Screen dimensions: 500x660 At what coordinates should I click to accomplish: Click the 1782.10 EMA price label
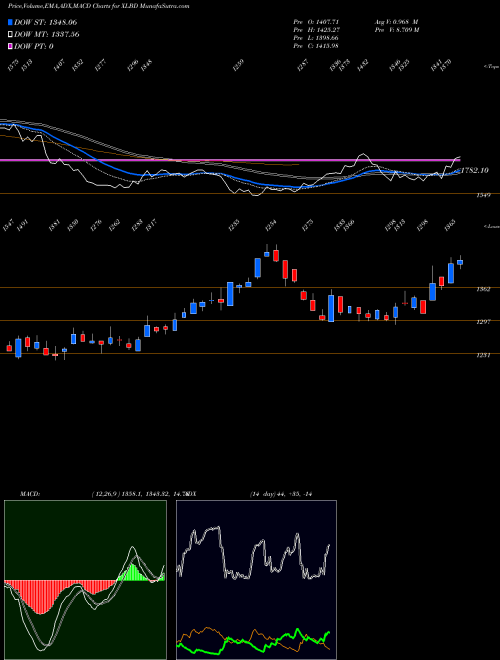475,170
